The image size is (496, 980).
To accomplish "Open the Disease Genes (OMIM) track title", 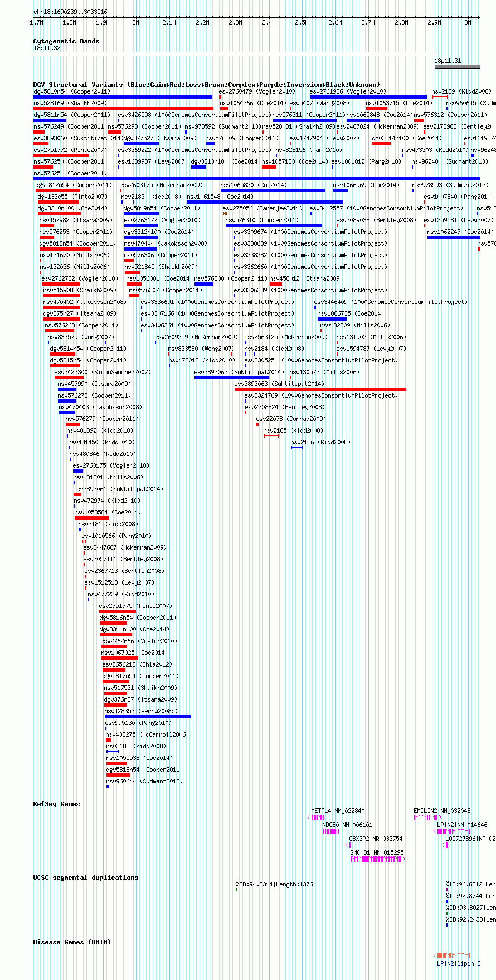I will [72, 942].
